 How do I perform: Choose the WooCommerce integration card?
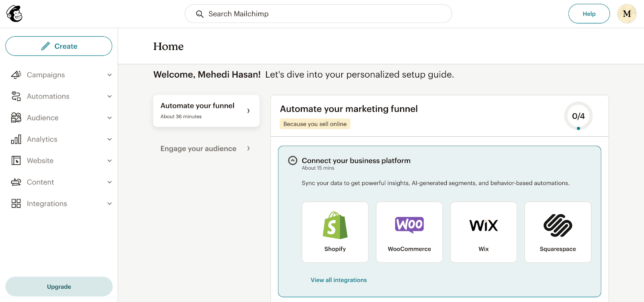(x=409, y=232)
